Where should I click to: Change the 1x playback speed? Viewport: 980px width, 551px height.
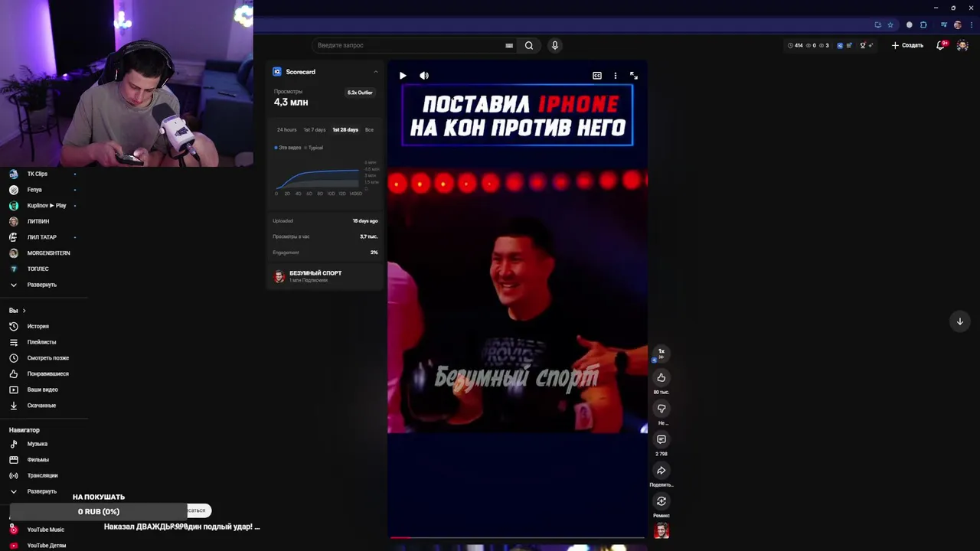click(661, 354)
